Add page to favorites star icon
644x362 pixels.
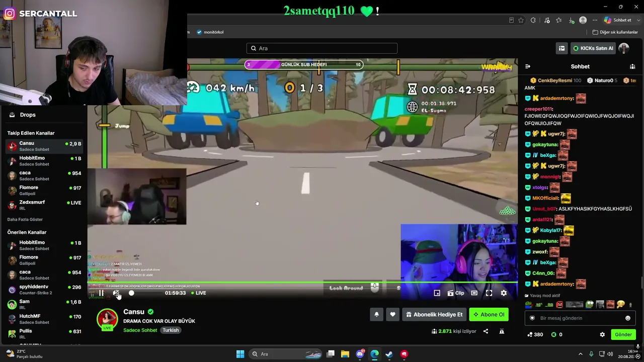[x=521, y=20]
